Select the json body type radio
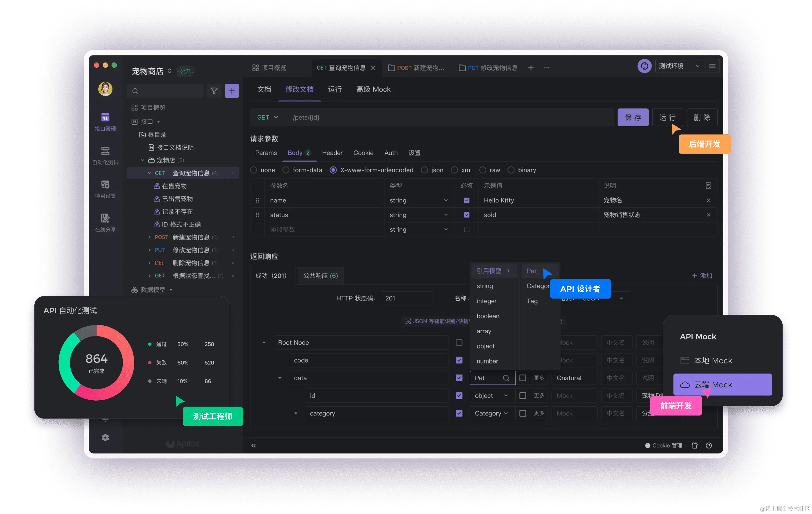The image size is (812, 514). click(x=424, y=170)
